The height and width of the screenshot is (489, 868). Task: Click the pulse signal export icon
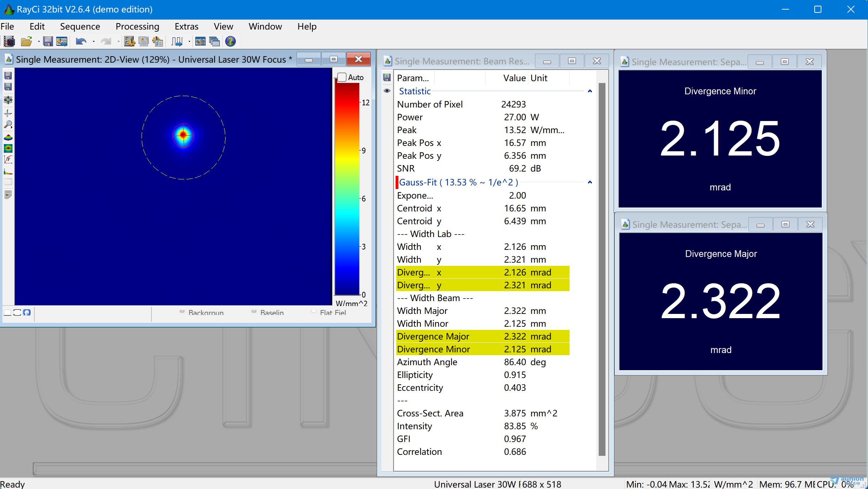(x=177, y=42)
